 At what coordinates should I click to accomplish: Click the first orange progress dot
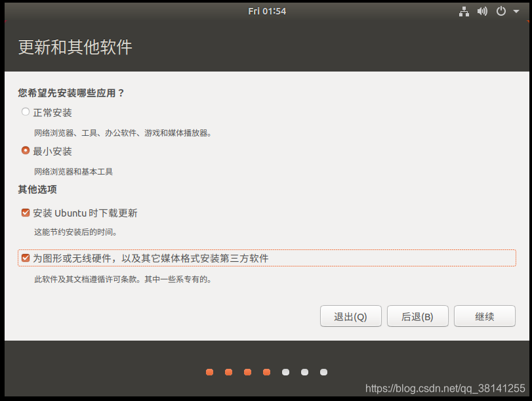[209, 372]
